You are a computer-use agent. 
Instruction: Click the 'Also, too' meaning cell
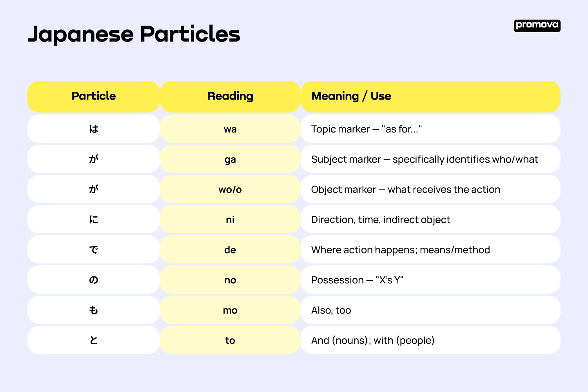tap(430, 310)
